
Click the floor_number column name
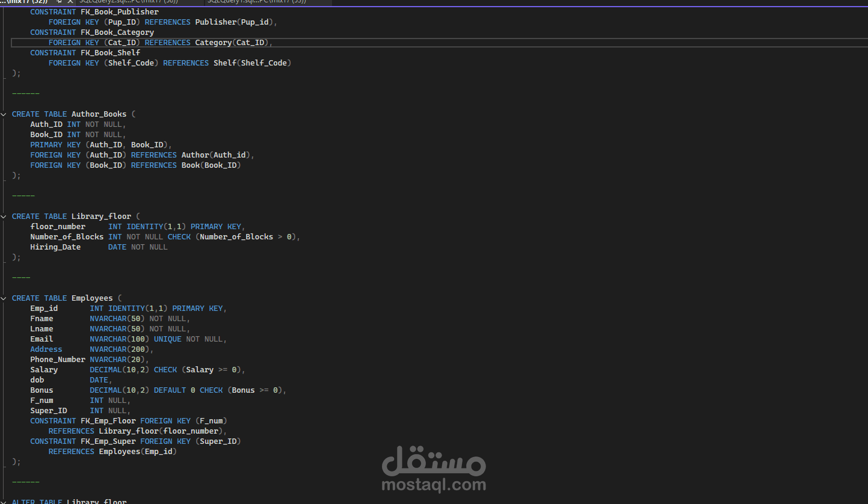[58, 227]
